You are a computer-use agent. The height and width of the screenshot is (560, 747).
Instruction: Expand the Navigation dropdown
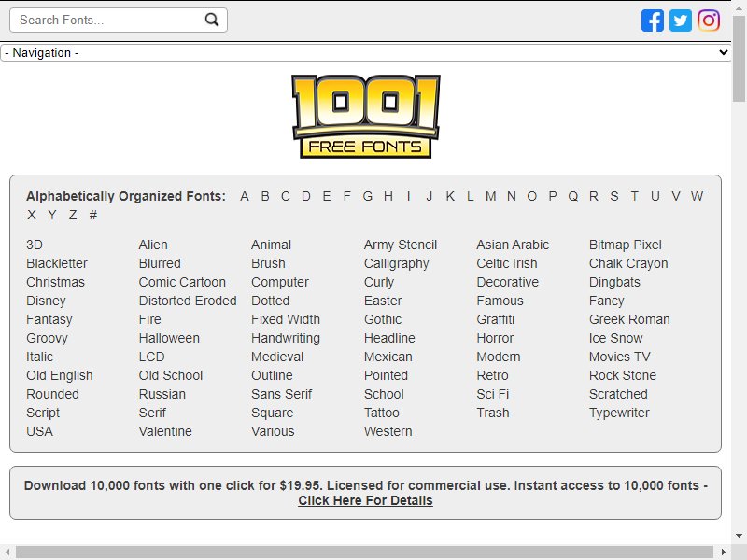[365, 52]
